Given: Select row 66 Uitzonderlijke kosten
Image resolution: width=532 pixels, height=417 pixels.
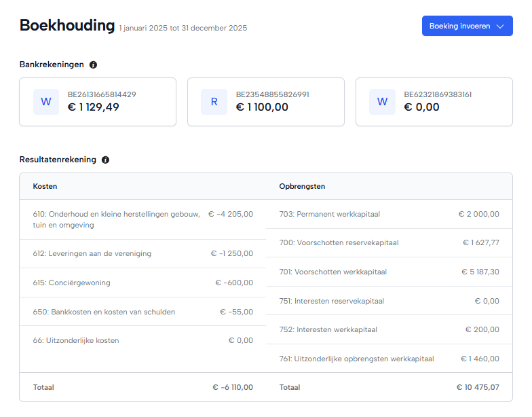Looking at the screenshot, I should [x=142, y=340].
